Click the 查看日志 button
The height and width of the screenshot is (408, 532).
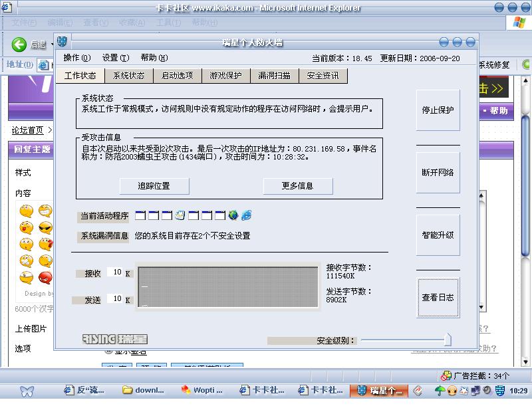(x=438, y=298)
